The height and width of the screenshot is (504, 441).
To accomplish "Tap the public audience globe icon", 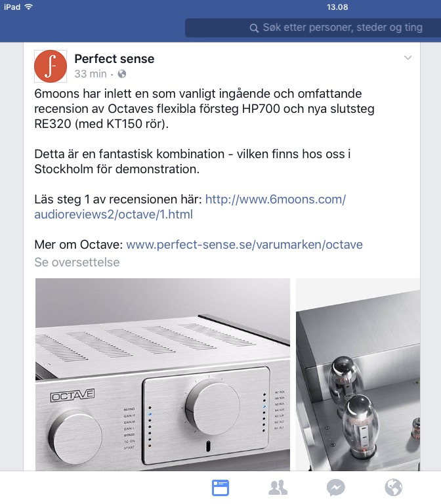I will [122, 74].
